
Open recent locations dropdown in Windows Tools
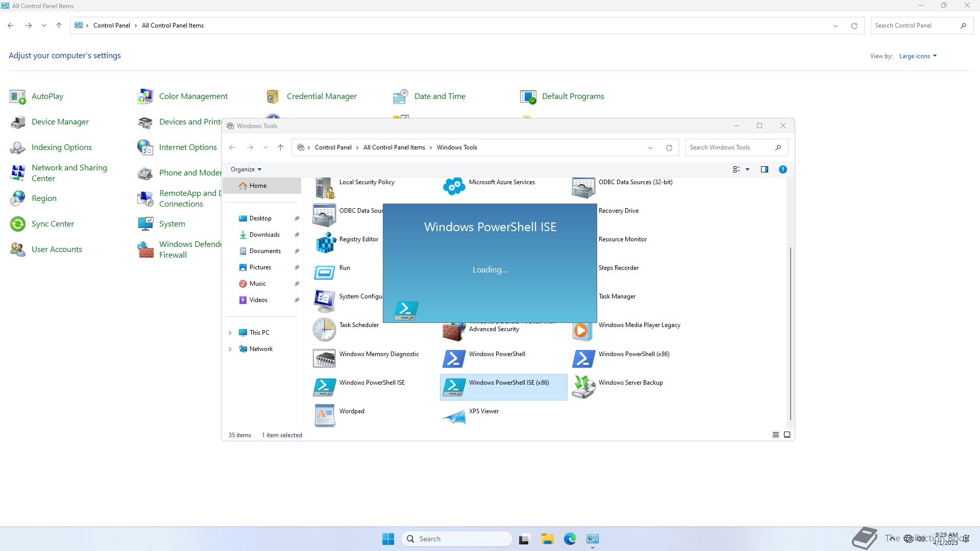pyautogui.click(x=265, y=147)
